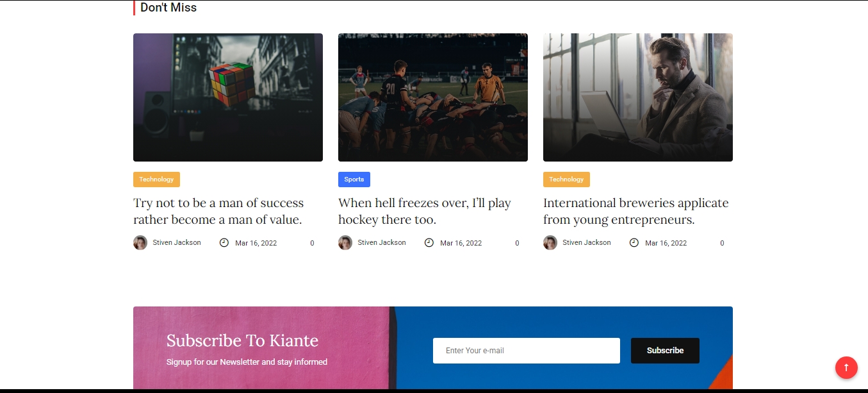Viewport: 868px width, 393px height.
Task: Click the clock icon on the breweries article
Action: tap(634, 243)
